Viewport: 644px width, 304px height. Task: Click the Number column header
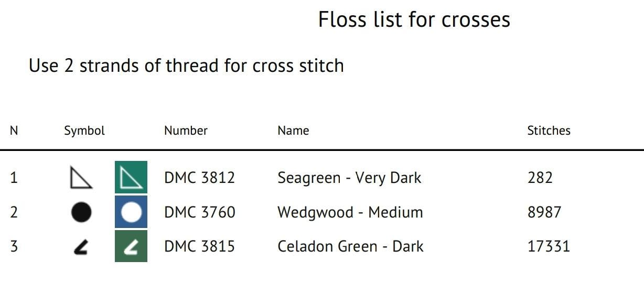pyautogui.click(x=186, y=131)
